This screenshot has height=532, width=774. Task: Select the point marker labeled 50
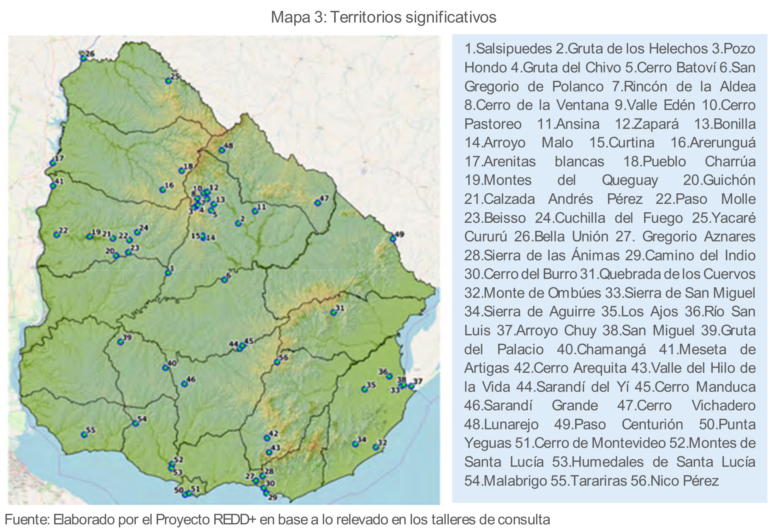click(185, 494)
